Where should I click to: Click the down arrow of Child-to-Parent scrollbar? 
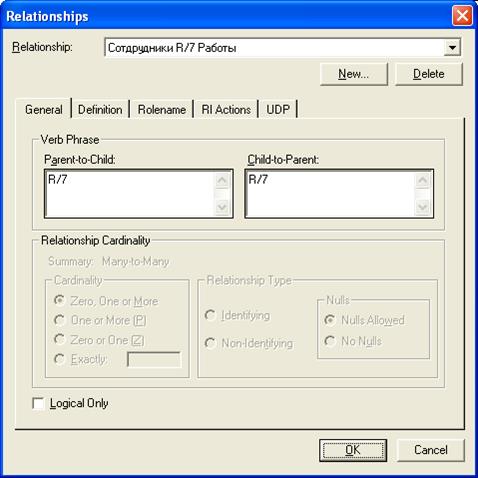[x=422, y=207]
